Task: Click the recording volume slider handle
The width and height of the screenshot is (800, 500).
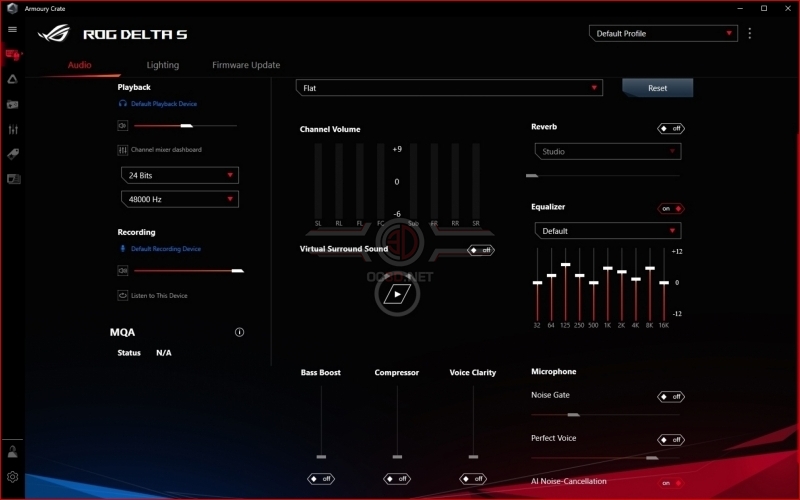Action: pyautogui.click(x=238, y=271)
